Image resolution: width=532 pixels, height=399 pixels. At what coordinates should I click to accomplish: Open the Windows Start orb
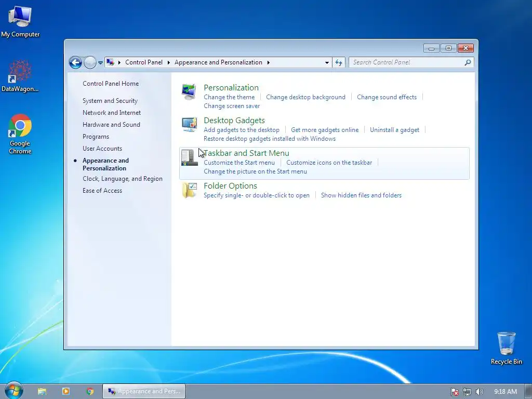pos(14,391)
